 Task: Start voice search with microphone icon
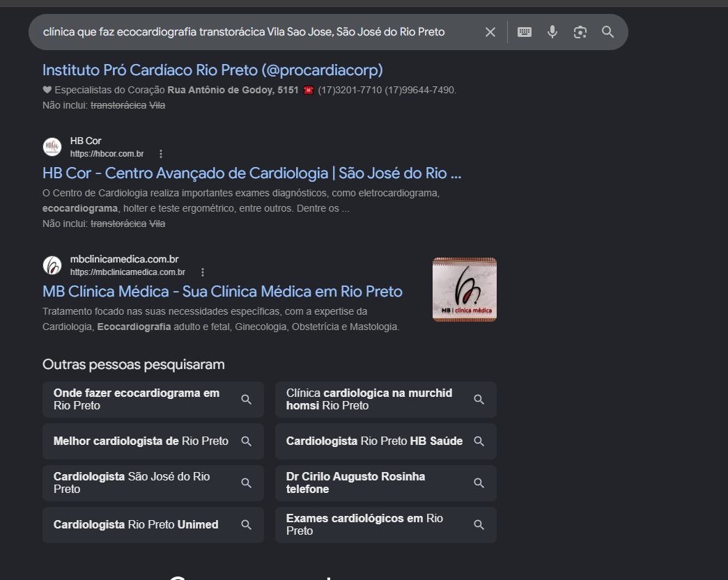coord(552,32)
